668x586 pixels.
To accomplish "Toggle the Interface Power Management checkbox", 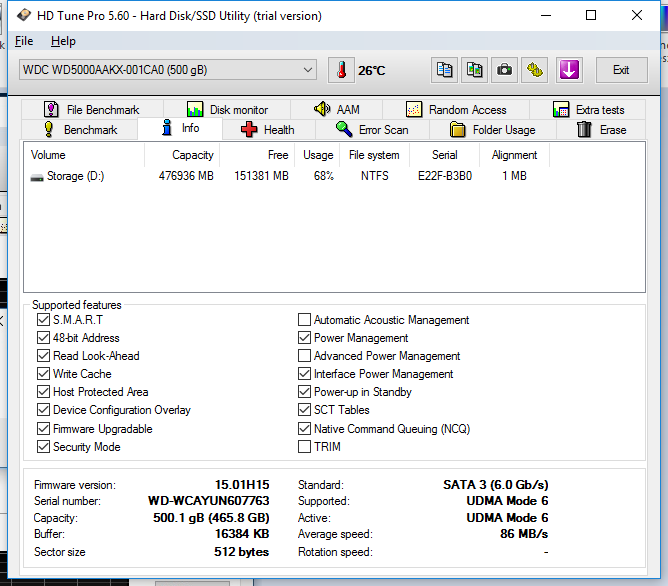I will pos(304,373).
